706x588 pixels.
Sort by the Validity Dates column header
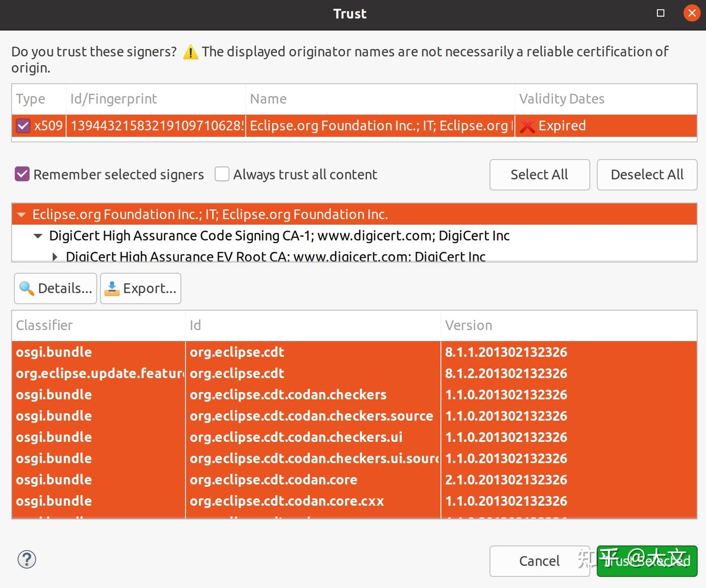561,99
